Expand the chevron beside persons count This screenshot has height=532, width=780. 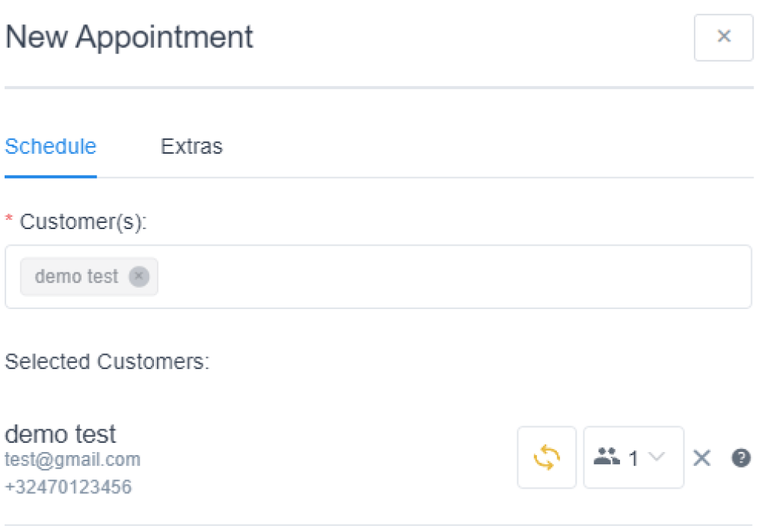[x=657, y=457]
